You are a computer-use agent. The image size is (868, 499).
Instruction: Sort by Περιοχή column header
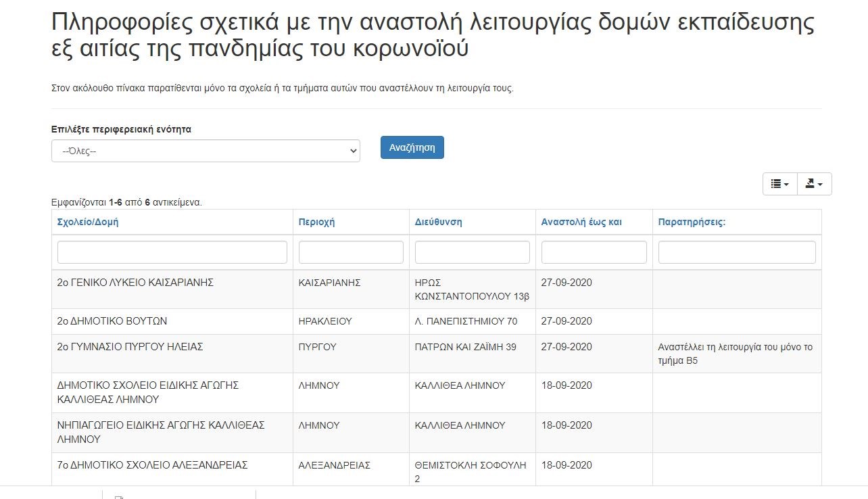pos(316,222)
